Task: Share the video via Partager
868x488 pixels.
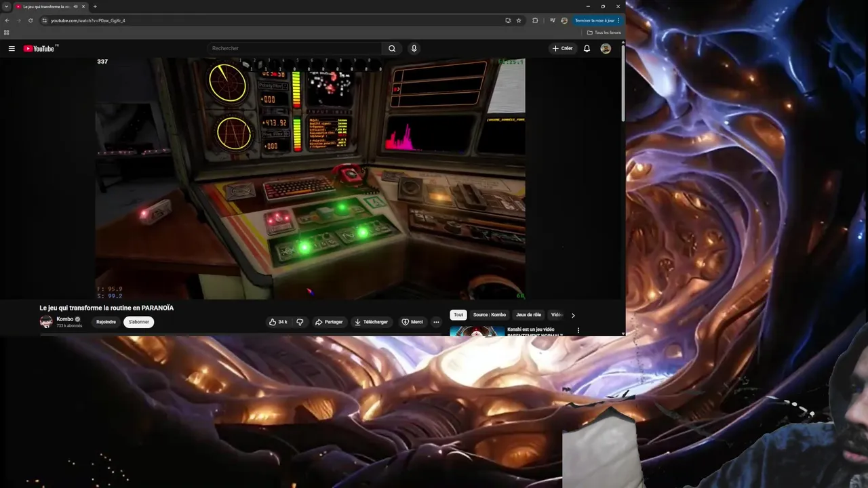Action: click(329, 322)
